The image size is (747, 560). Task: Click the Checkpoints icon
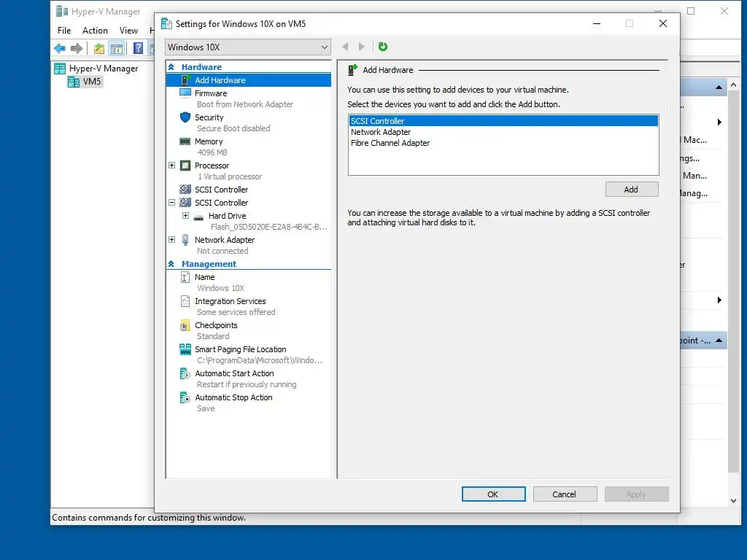pyautogui.click(x=185, y=326)
